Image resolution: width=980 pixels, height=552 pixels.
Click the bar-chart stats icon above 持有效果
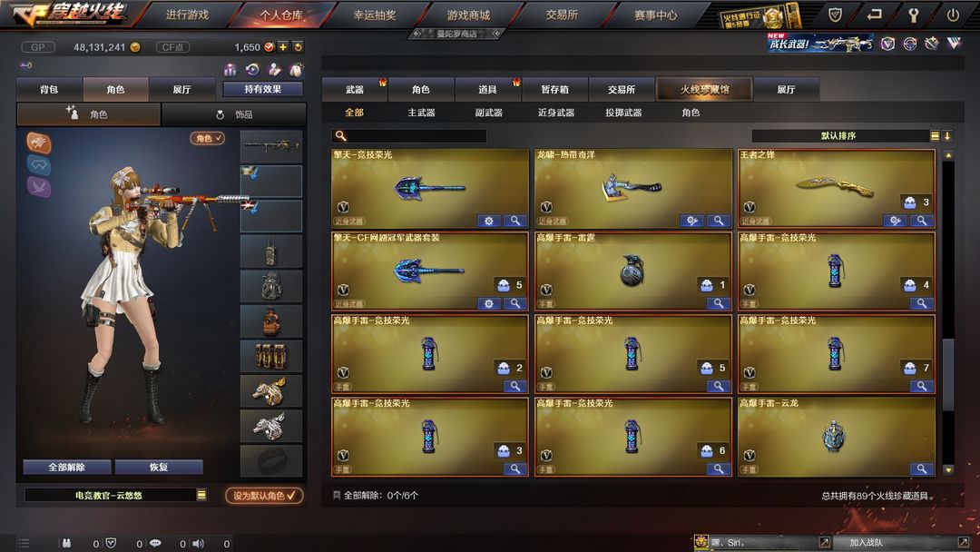(x=230, y=69)
